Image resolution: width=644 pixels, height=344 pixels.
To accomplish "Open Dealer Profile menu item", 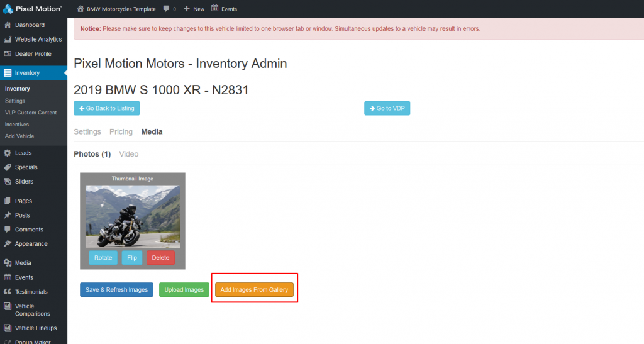I will (33, 54).
